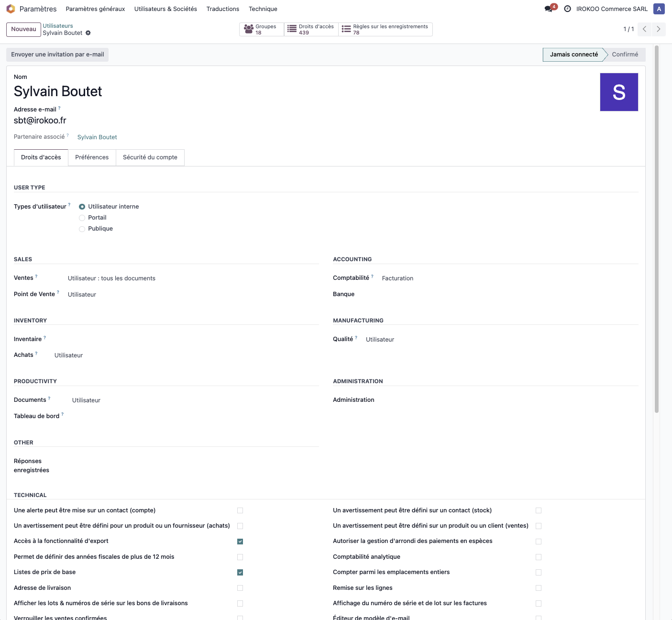The image size is (672, 620).
Task: Open Point de Vente access dropdown
Action: point(193,295)
